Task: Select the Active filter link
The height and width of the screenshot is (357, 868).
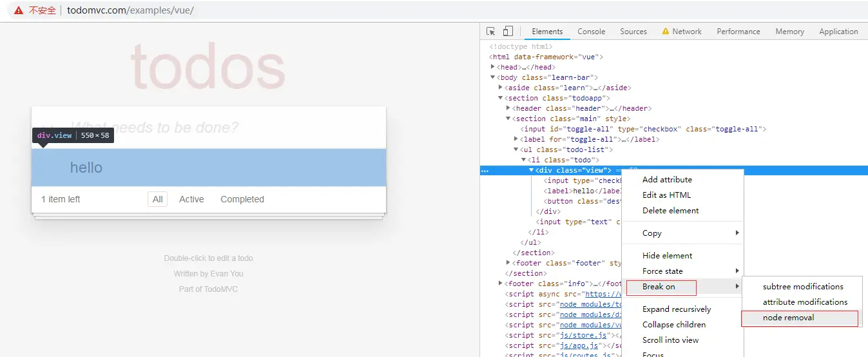Action: (x=191, y=199)
